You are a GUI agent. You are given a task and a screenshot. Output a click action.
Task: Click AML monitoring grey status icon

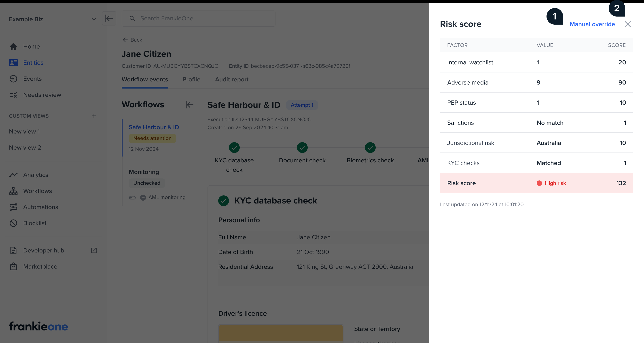tap(143, 197)
